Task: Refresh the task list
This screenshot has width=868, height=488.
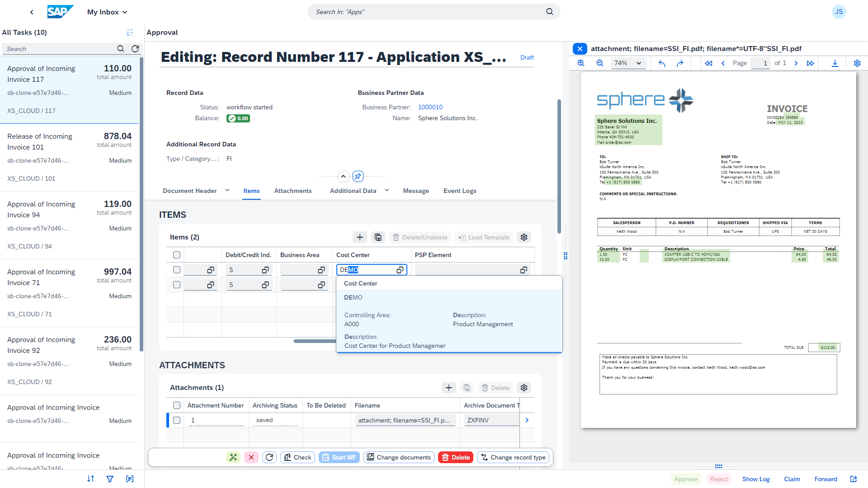Action: click(135, 49)
